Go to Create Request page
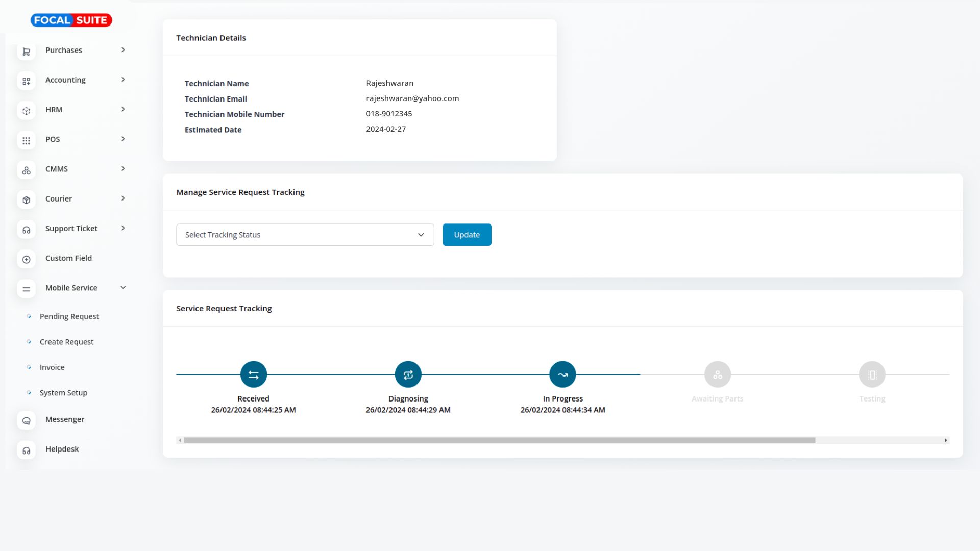The height and width of the screenshot is (551, 980). [x=66, y=342]
